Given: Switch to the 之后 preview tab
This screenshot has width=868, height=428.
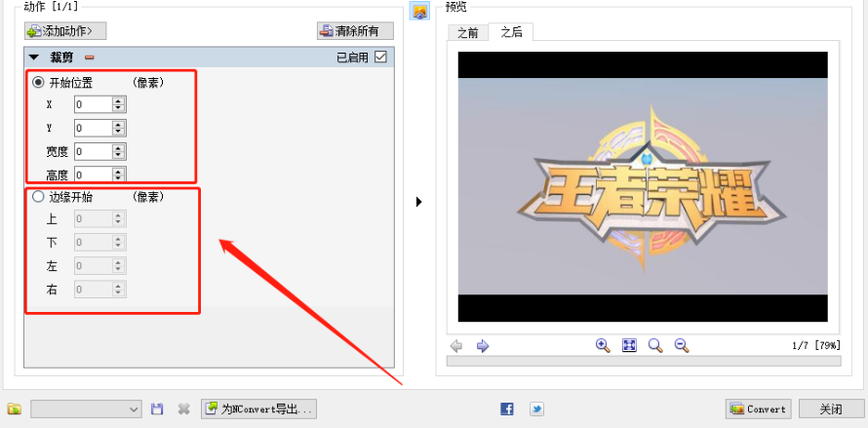Looking at the screenshot, I should (x=511, y=32).
